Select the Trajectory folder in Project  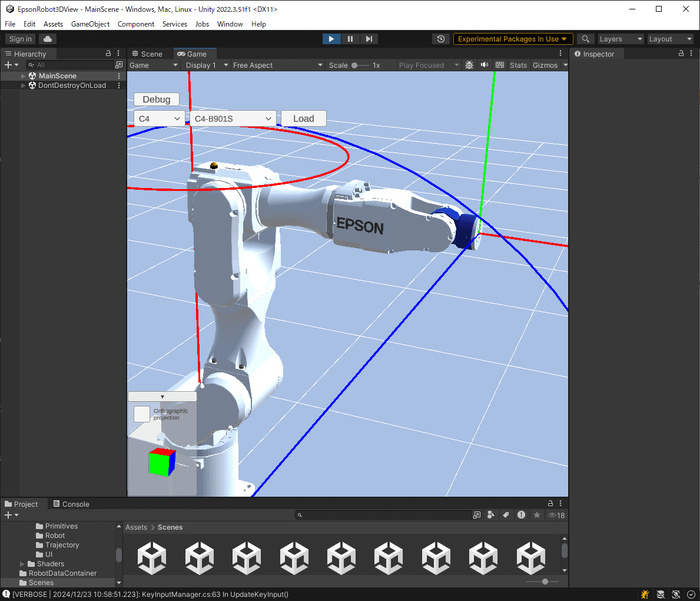coord(62,545)
